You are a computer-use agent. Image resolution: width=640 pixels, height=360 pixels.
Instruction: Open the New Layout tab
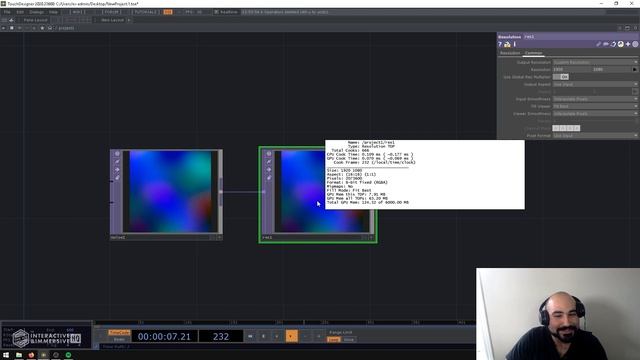click(112, 20)
